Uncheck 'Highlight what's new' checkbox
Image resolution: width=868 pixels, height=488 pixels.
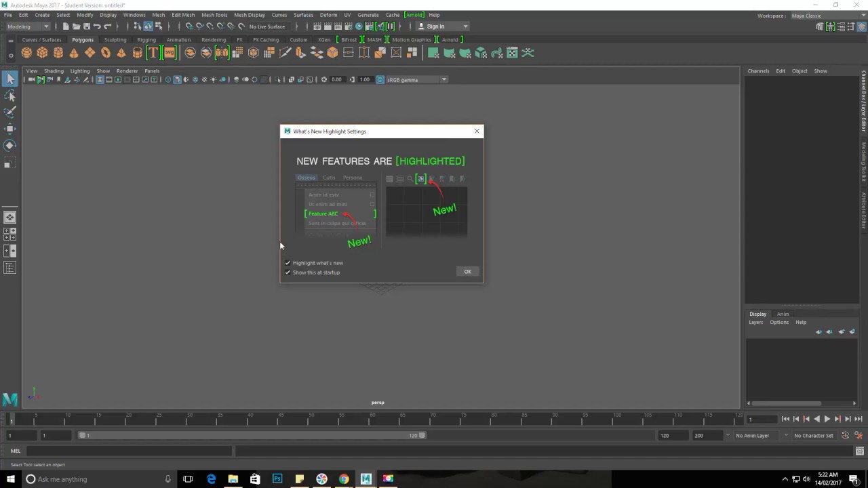pos(288,263)
